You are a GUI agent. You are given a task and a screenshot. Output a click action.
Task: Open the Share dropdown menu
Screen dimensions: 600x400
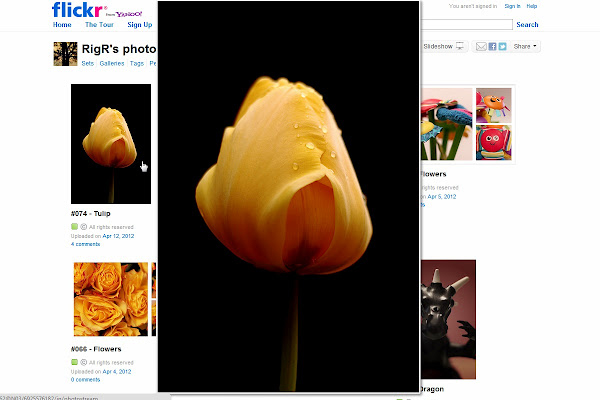tap(526, 47)
